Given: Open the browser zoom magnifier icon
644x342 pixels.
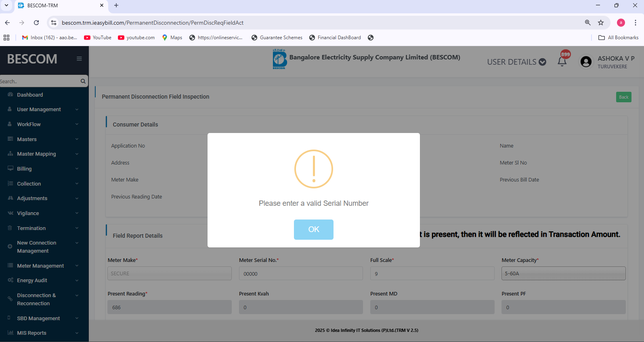Looking at the screenshot, I should click(x=588, y=23).
